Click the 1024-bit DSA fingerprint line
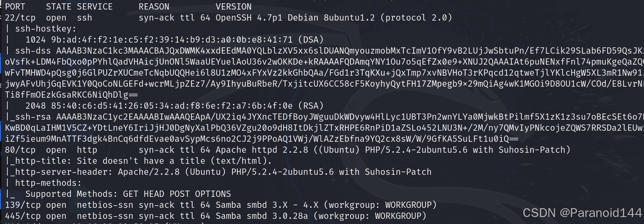This screenshot has width=644, height=224. [x=175, y=40]
